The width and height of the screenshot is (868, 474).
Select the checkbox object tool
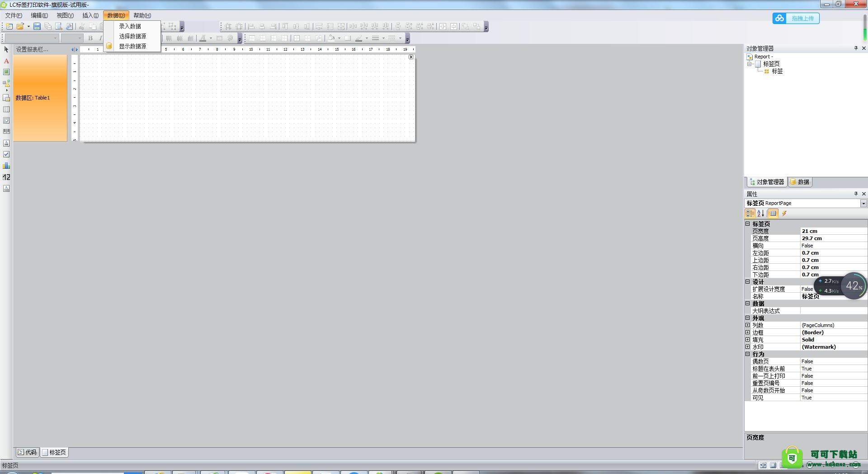pos(6,154)
